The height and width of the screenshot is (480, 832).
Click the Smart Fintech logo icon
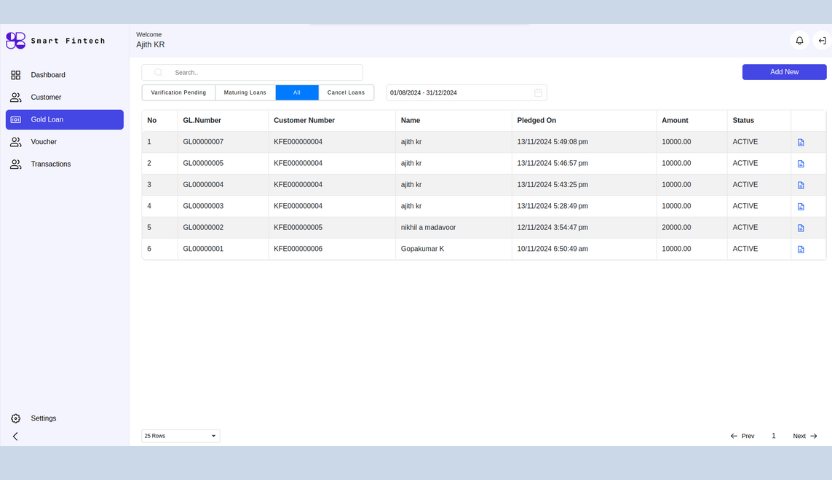click(x=15, y=40)
